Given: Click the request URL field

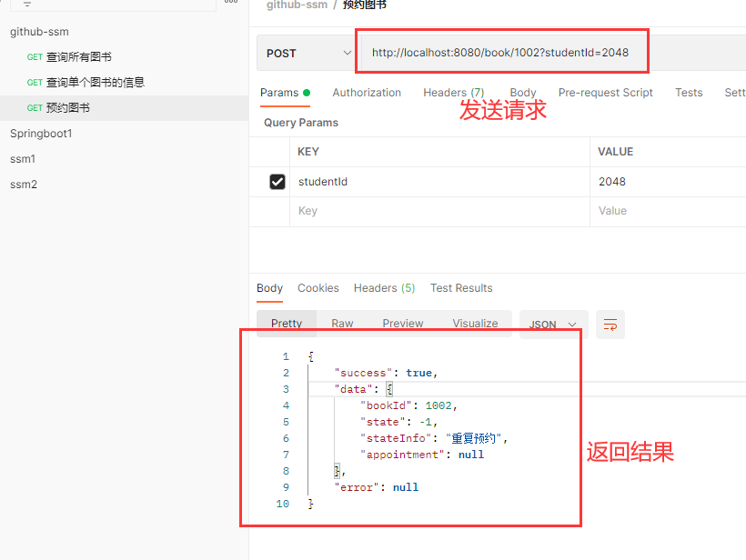Looking at the screenshot, I should tap(500, 53).
